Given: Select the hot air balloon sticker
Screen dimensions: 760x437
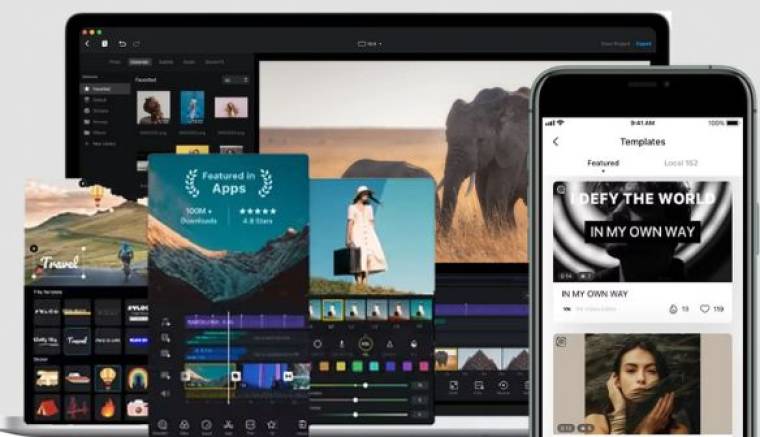Looking at the screenshot, I should pos(106,379).
